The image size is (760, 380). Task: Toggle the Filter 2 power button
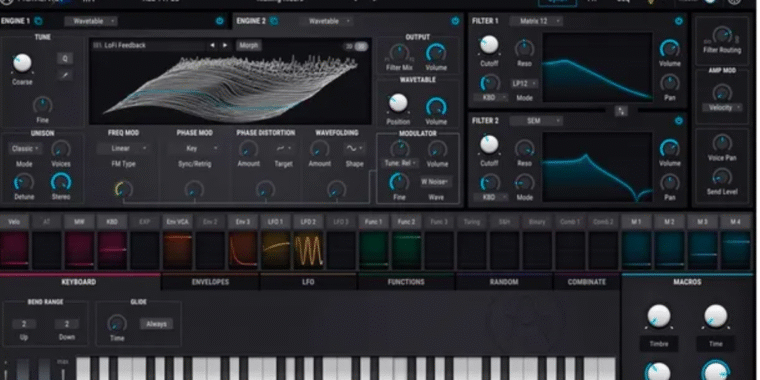point(679,120)
